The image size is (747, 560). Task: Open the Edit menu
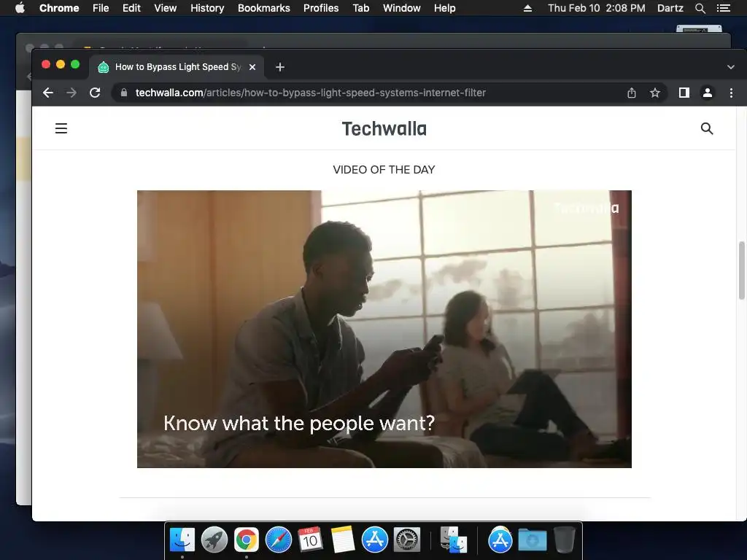[131, 8]
